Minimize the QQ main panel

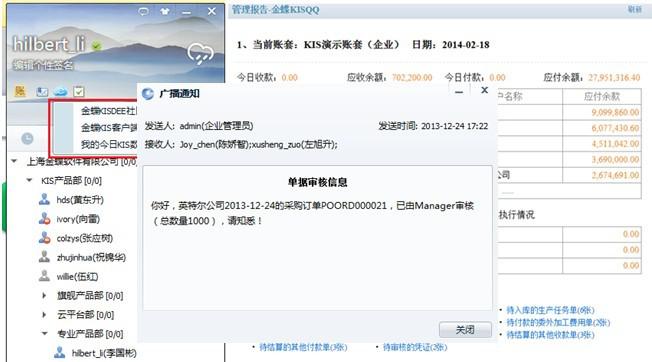coord(187,12)
